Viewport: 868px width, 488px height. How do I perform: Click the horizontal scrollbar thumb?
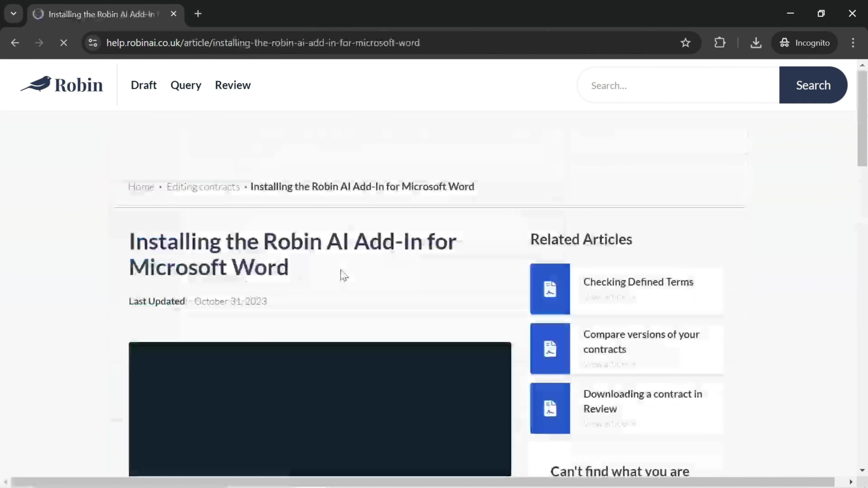(423, 482)
